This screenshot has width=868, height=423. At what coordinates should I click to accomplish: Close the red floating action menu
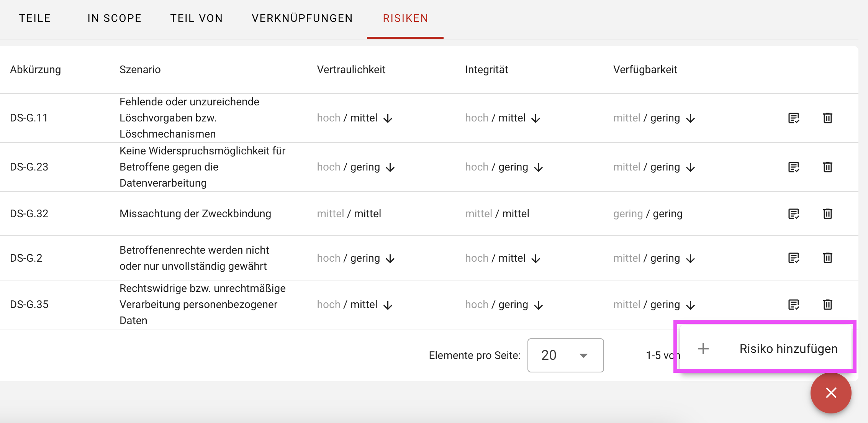click(831, 393)
